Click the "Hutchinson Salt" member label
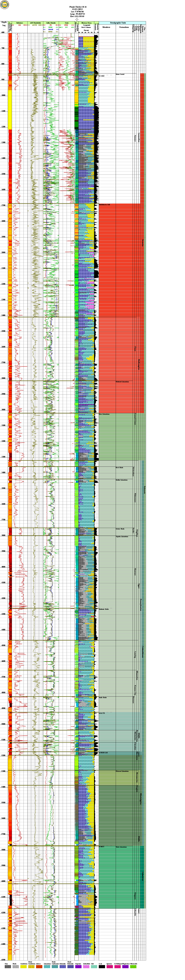 coord(105,205)
